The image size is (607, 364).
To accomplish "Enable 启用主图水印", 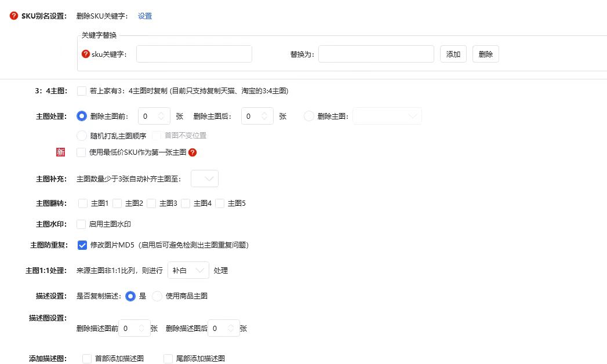I will tap(82, 224).
